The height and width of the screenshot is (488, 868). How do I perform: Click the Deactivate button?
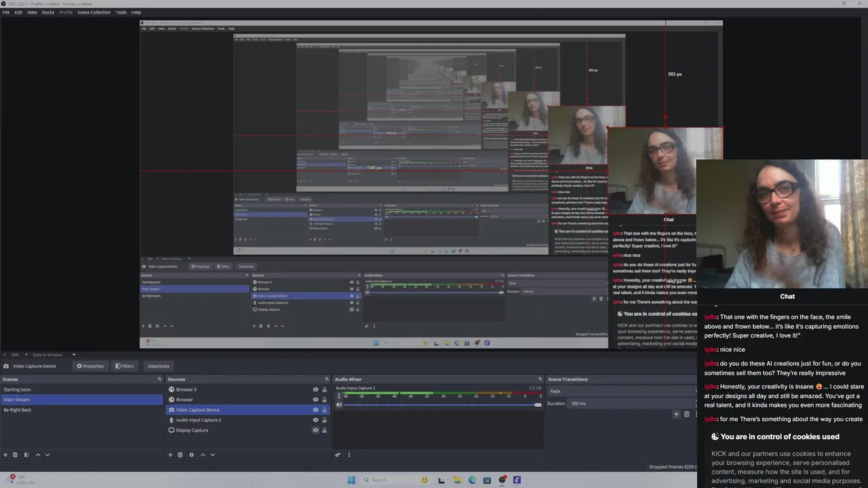(159, 366)
